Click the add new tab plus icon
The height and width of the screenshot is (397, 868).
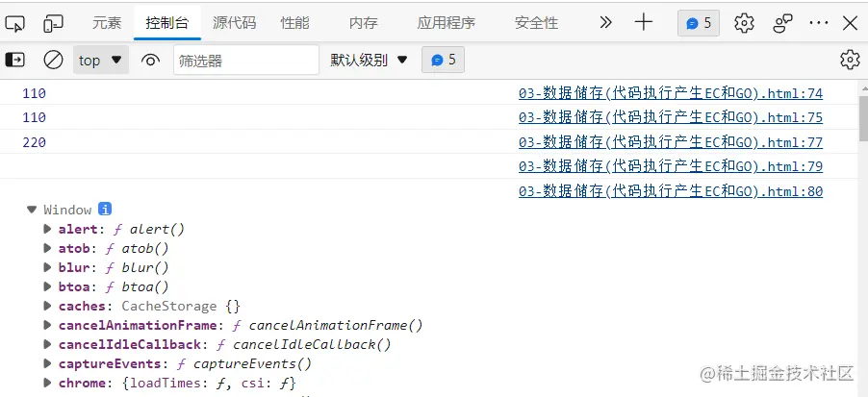[644, 22]
